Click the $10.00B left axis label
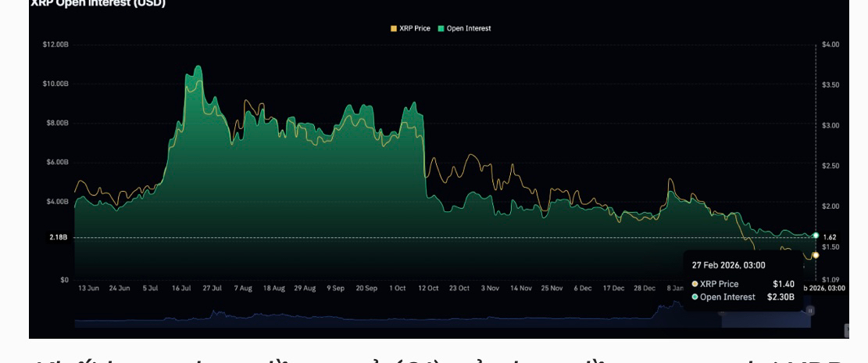Screen dimensions: 868x363 click(55, 84)
